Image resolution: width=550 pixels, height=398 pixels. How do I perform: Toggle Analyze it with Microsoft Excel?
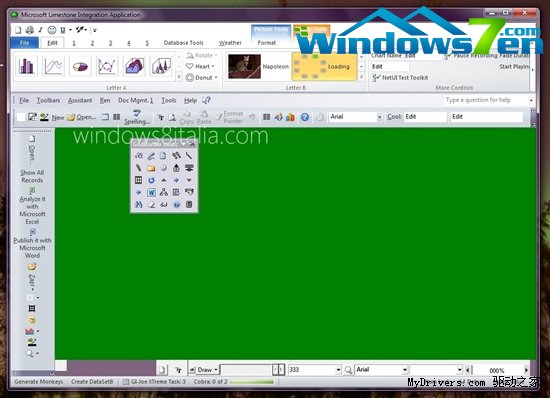(32, 206)
